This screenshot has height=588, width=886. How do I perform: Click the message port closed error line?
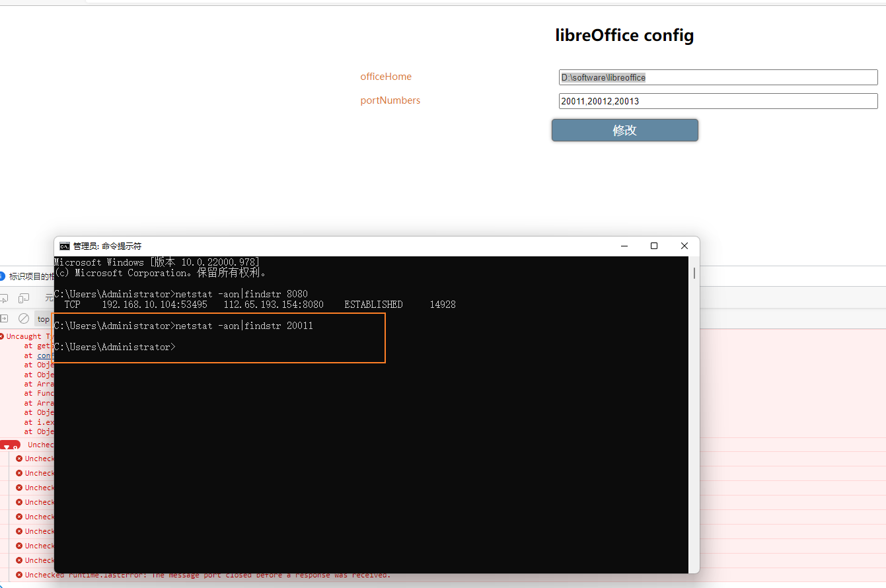[x=207, y=575]
